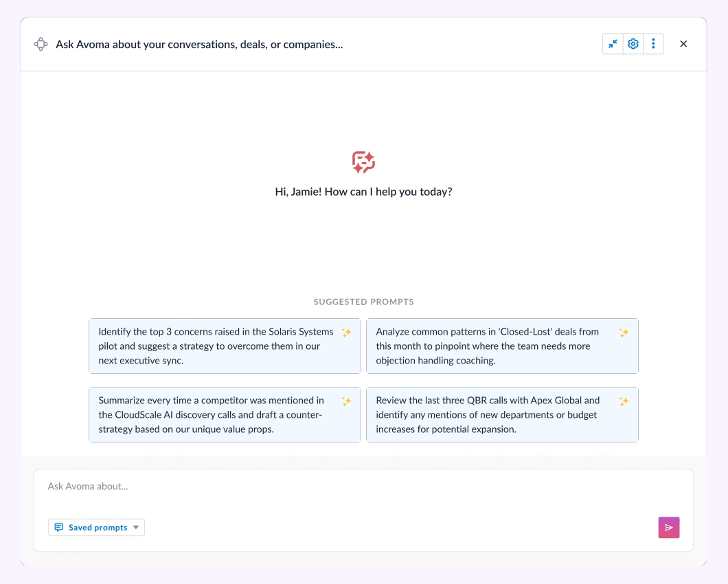Viewport: 728px width, 584px height.
Task: Collapse the chat with the shrink arrows icon
Action: pos(613,43)
